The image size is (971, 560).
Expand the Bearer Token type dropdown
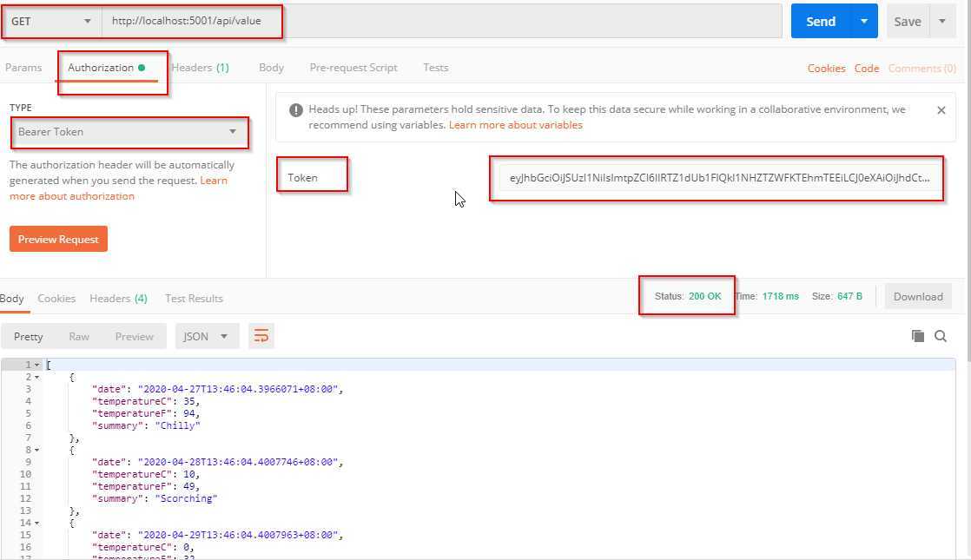tap(129, 132)
